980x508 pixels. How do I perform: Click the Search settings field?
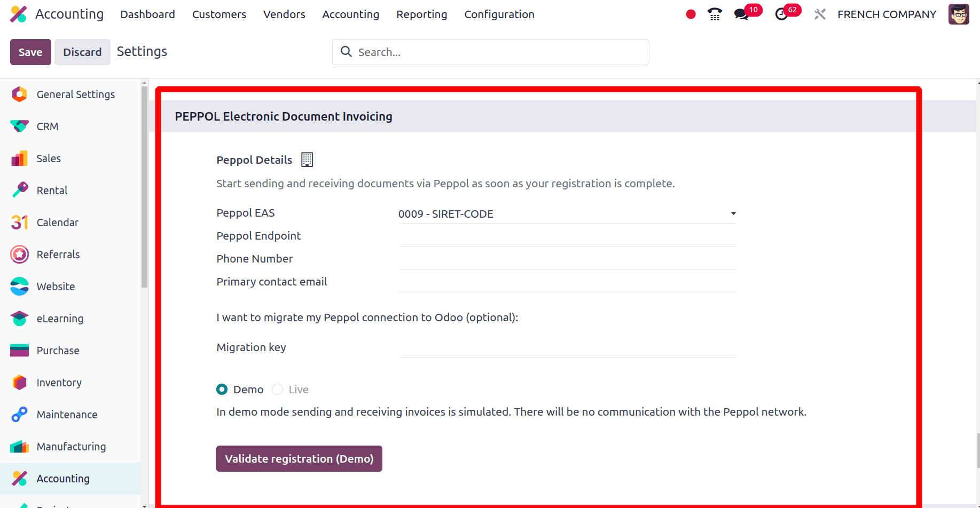[490, 52]
